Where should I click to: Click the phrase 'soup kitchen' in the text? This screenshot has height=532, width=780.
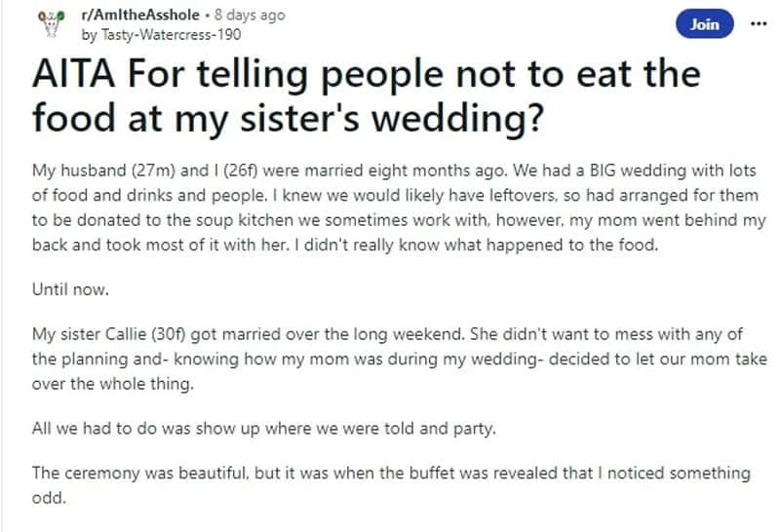(x=238, y=220)
